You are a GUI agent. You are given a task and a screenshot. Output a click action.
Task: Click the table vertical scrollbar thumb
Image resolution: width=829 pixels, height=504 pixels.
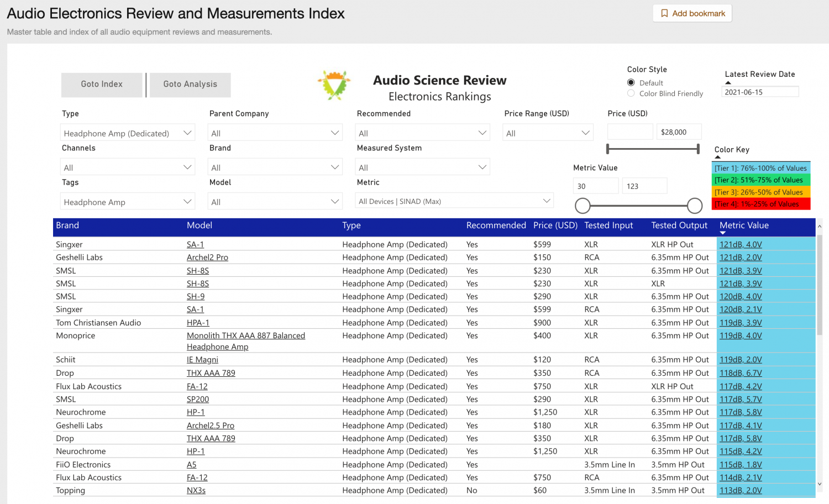click(820, 285)
